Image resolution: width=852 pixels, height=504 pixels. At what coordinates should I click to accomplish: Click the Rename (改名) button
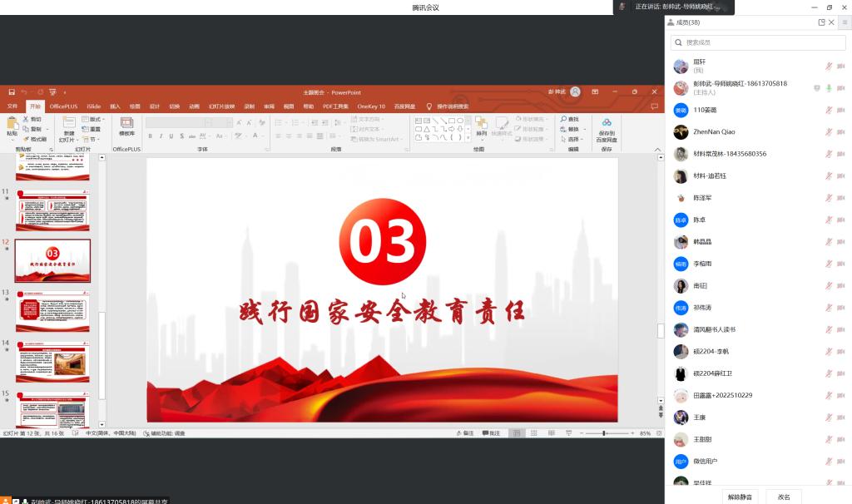(784, 497)
